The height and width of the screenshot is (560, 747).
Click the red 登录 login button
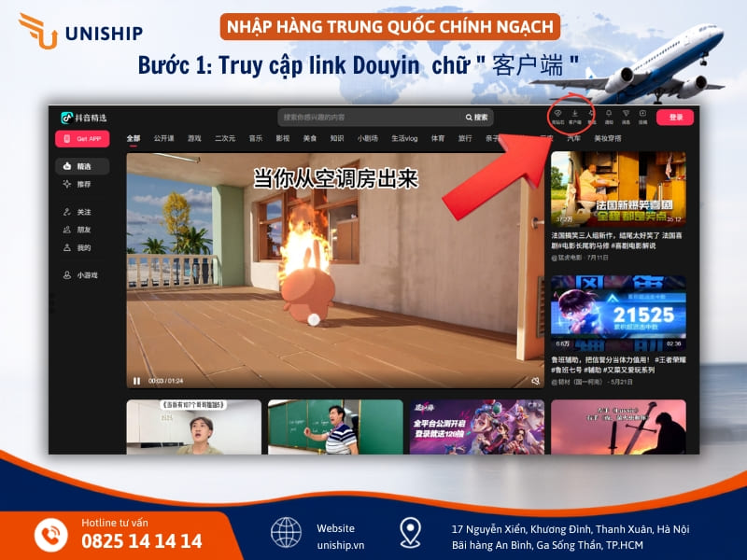coord(675,118)
